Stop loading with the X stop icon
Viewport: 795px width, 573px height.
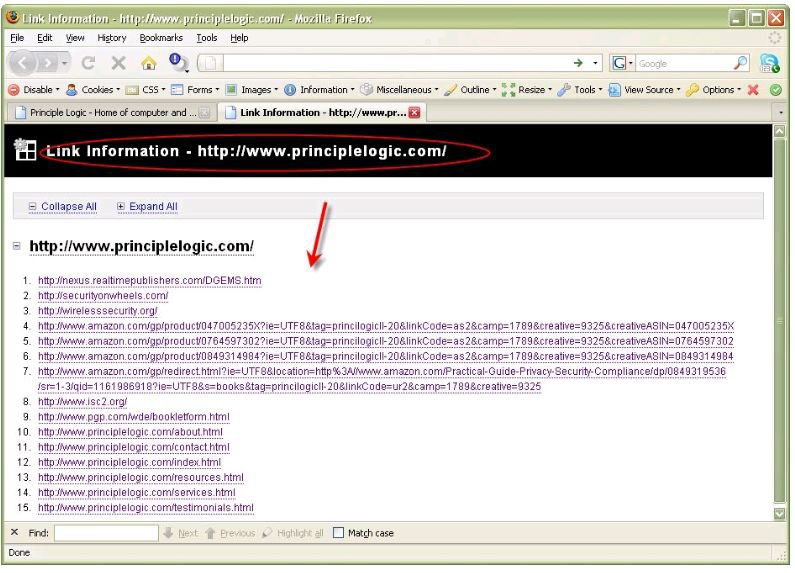119,63
